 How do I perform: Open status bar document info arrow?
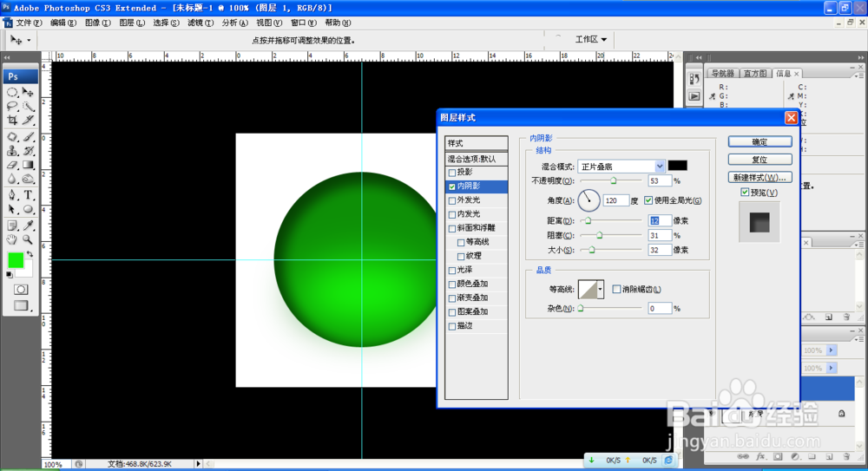pos(198,464)
